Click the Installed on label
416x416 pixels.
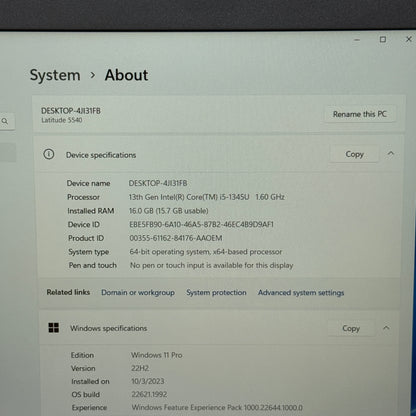pyautogui.click(x=90, y=381)
